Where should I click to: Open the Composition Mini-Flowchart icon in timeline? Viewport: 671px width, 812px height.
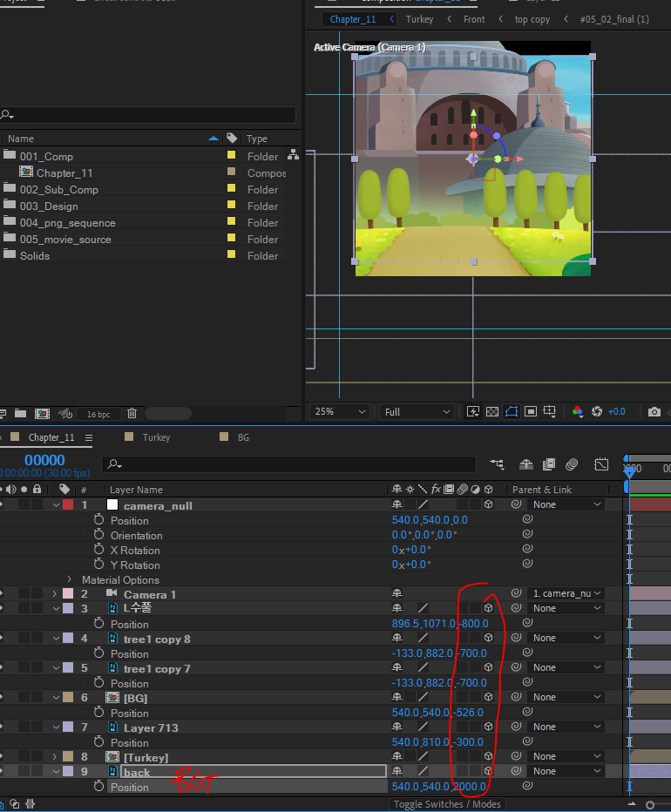coord(497,464)
